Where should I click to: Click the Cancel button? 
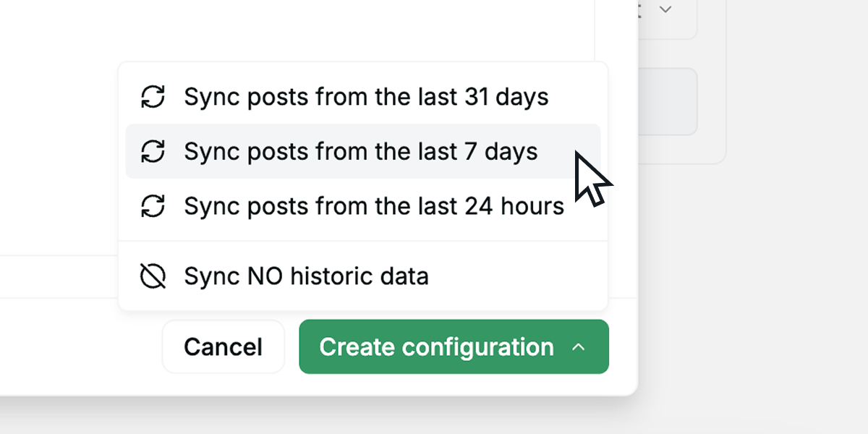click(x=223, y=346)
